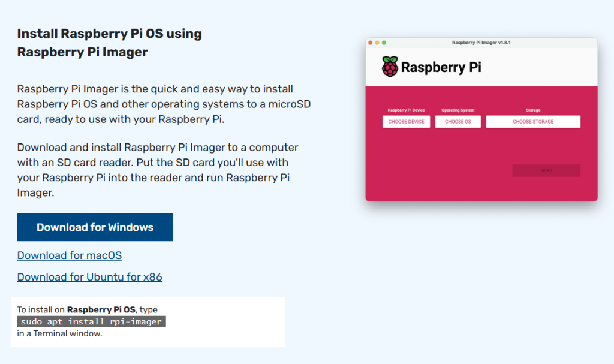Click the Raspberry Pi wordmark text in Imager

click(441, 67)
